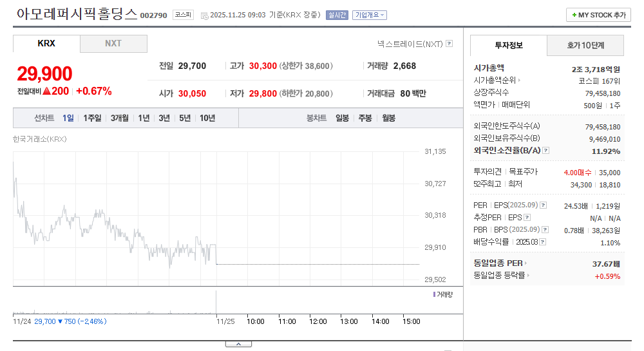Click the 실시간 realtime badge
Screen dimensions: 644x351
pos(337,15)
